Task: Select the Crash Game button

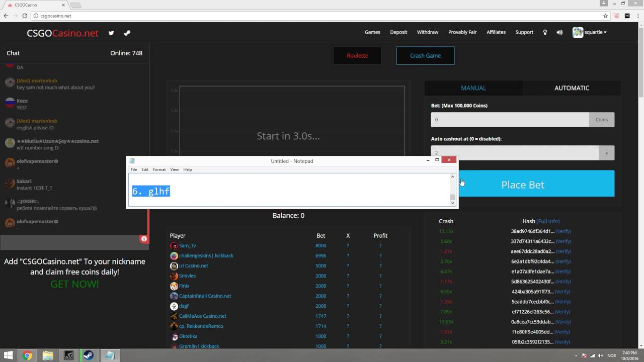Action: click(425, 56)
